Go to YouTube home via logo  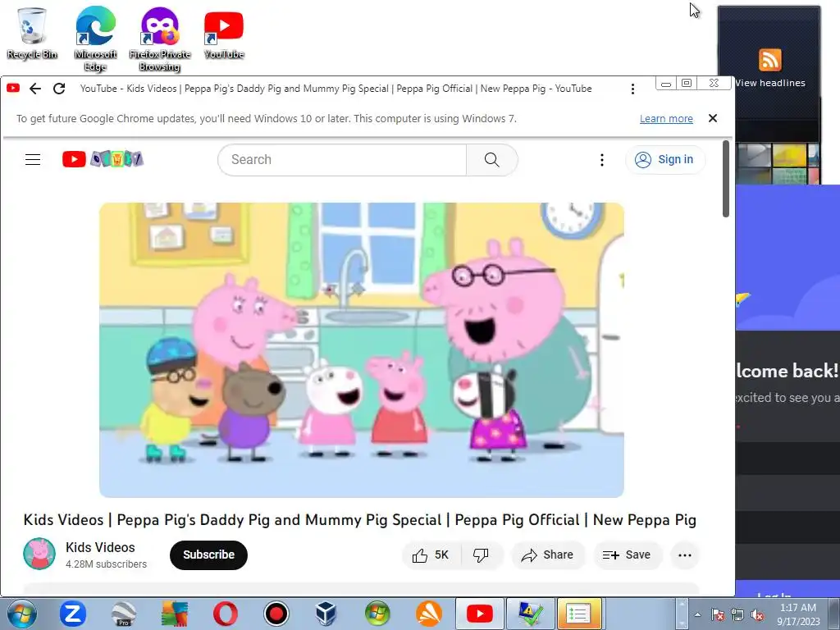[x=103, y=159]
